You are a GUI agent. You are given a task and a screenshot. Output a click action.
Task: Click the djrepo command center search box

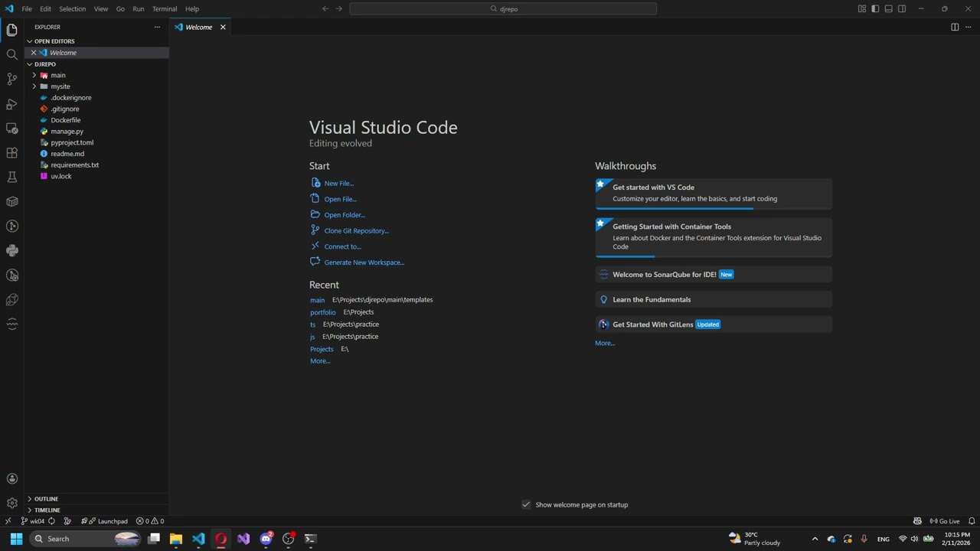tap(503, 8)
